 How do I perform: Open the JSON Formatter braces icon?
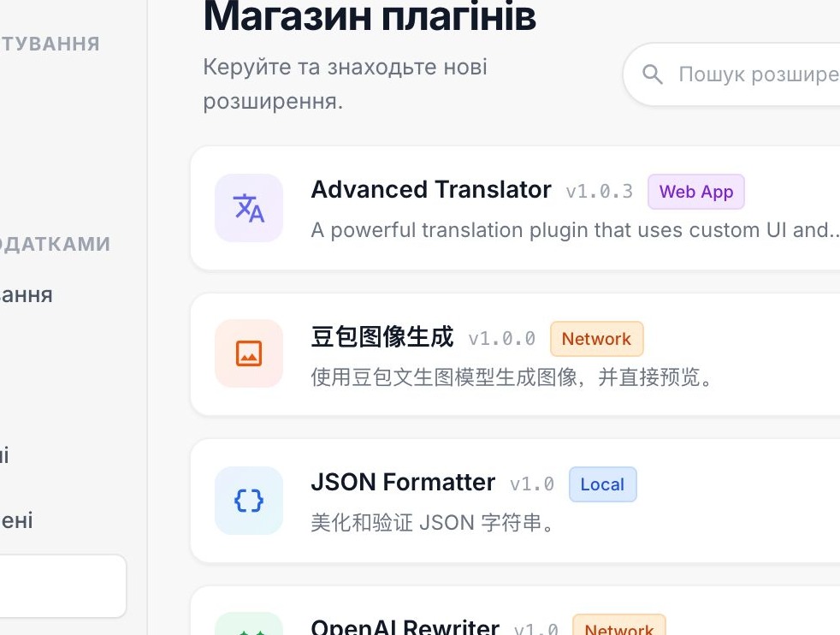[x=249, y=501]
